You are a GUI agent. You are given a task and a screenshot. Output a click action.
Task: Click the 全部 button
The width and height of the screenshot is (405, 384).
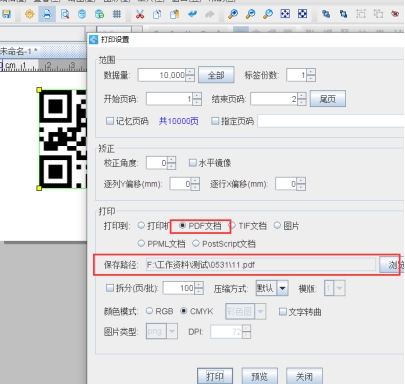click(216, 75)
